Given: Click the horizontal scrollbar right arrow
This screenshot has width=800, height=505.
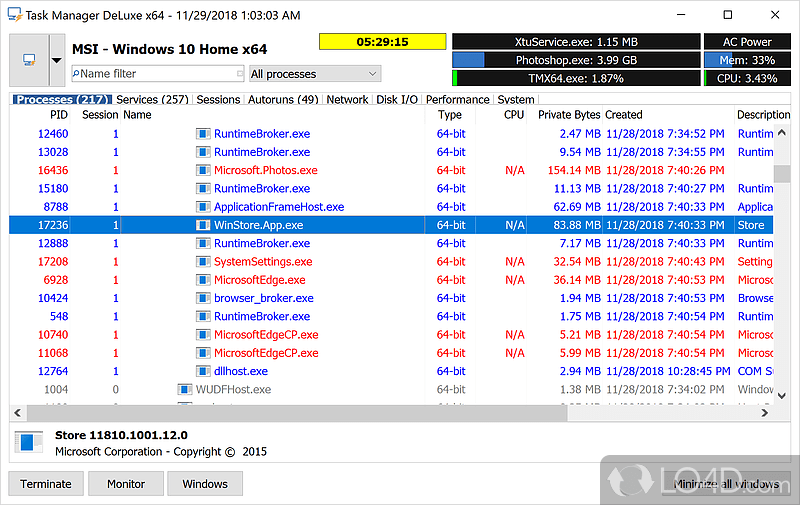Looking at the screenshot, I should 764,413.
